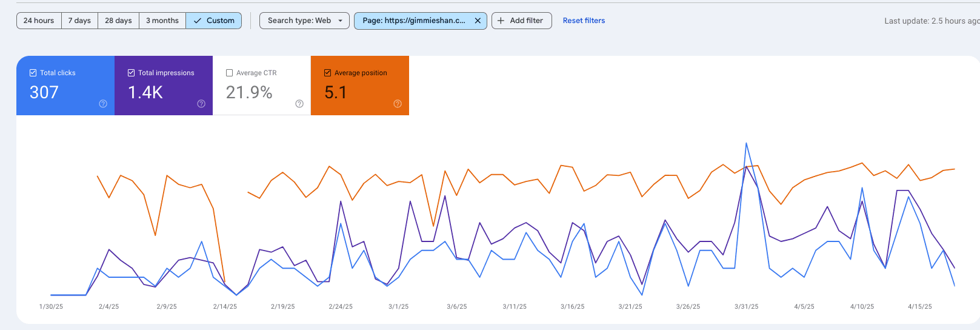Screen dimensions: 980x330
Task: Click the 2/24/25 axis date label
Action: tap(341, 307)
